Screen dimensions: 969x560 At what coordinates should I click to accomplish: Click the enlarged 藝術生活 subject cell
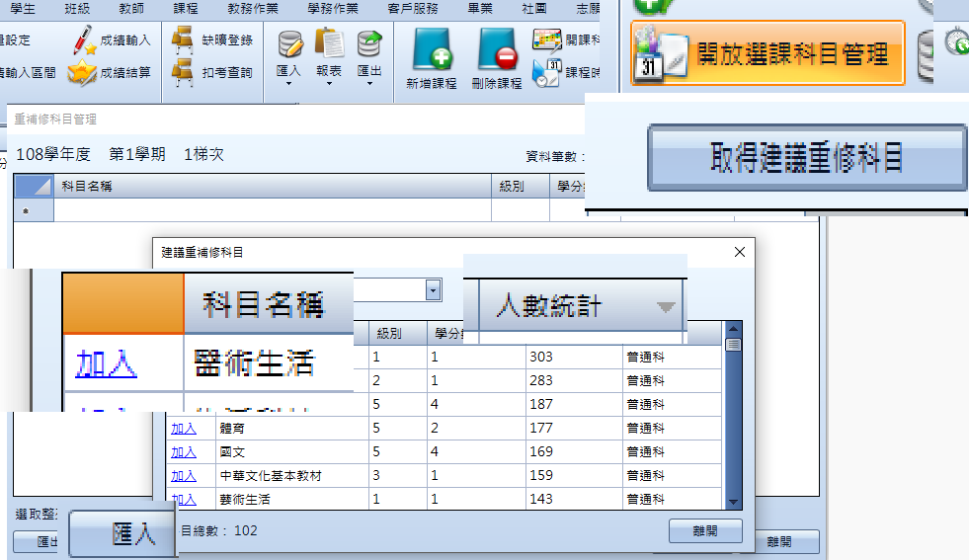[x=269, y=362]
